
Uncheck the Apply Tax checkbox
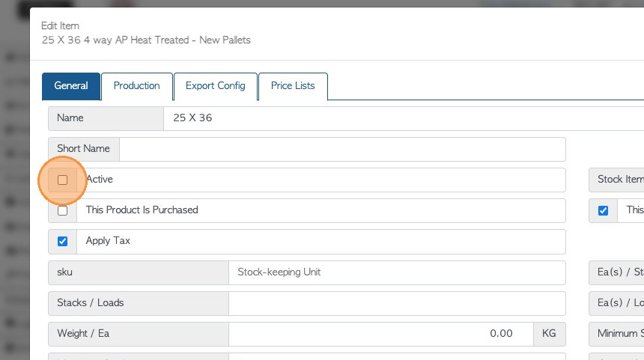click(x=63, y=241)
